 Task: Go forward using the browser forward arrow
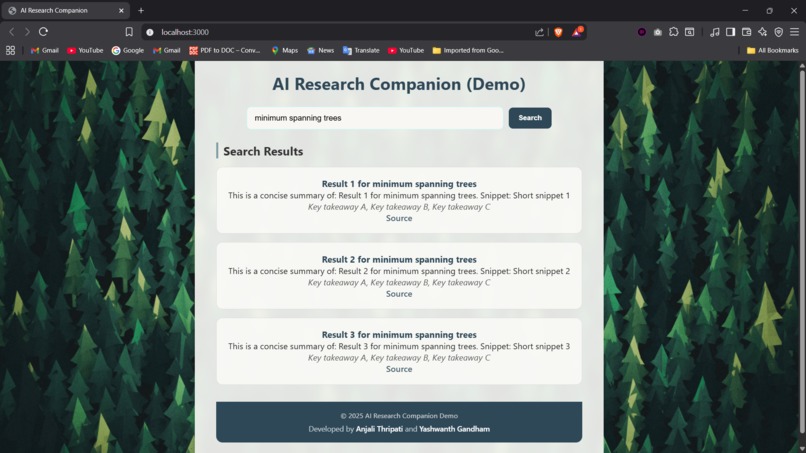[27, 32]
